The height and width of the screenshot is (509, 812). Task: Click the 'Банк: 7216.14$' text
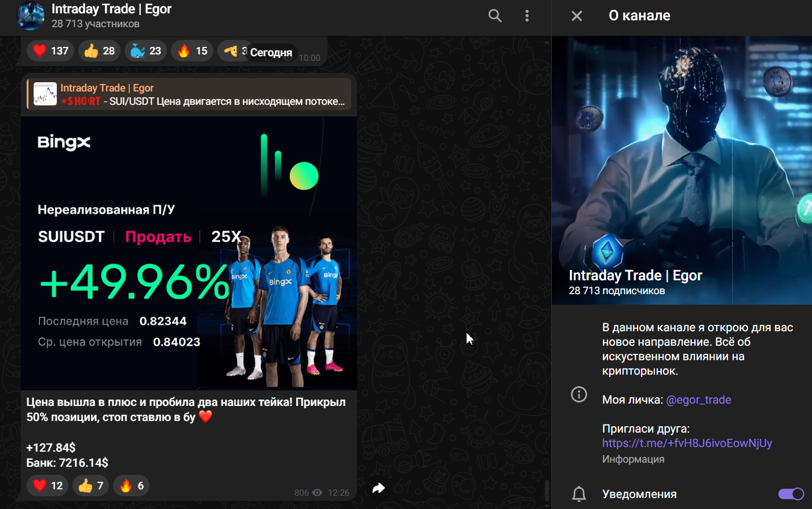pos(67,463)
